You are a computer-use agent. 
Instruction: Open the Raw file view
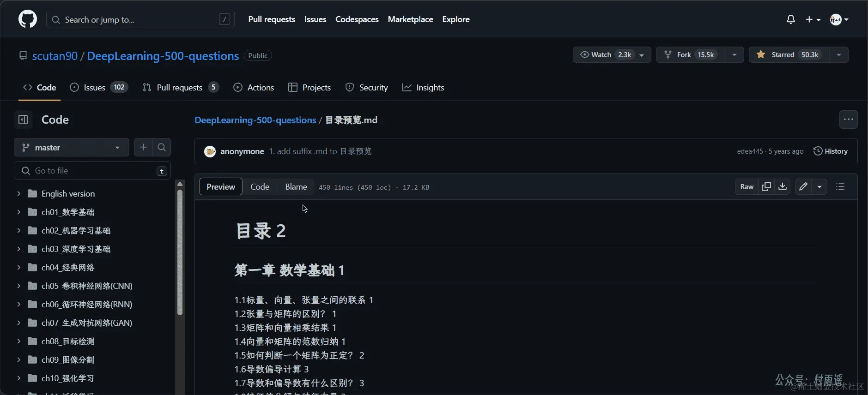(x=747, y=186)
